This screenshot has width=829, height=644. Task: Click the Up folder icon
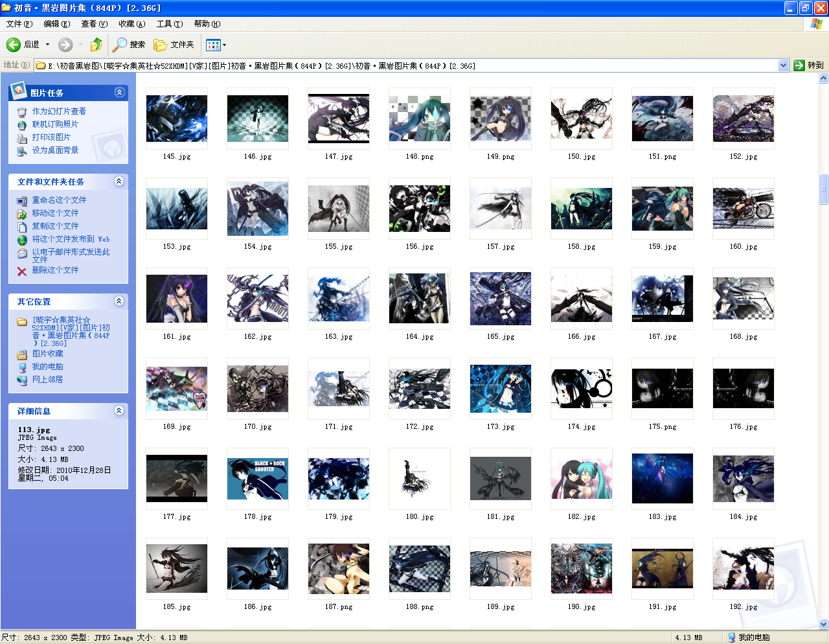[x=97, y=45]
